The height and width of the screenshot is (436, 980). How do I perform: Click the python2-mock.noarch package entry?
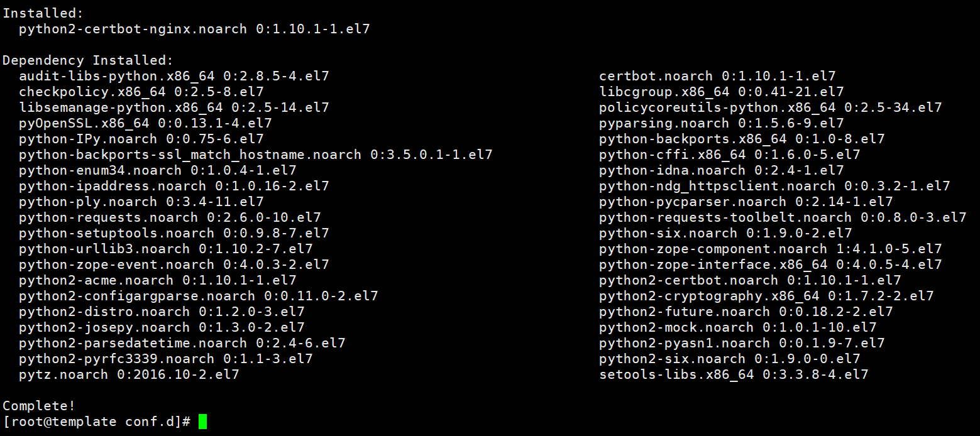[737, 327]
